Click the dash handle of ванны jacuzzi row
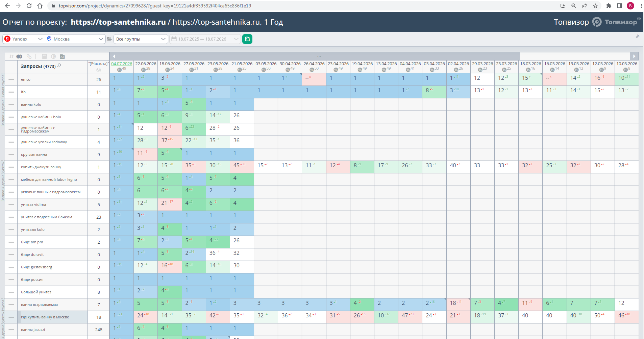644x339 pixels. (11, 330)
